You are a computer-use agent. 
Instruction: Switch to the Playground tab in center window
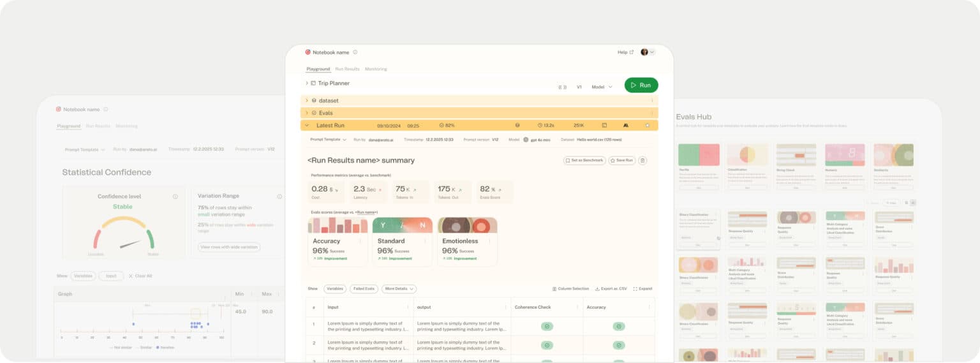tap(318, 69)
